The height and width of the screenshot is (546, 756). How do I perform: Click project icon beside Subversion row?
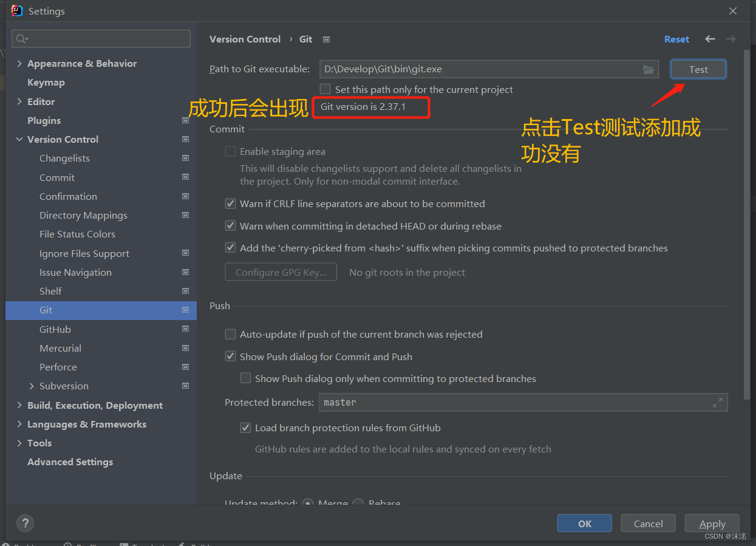tap(185, 386)
